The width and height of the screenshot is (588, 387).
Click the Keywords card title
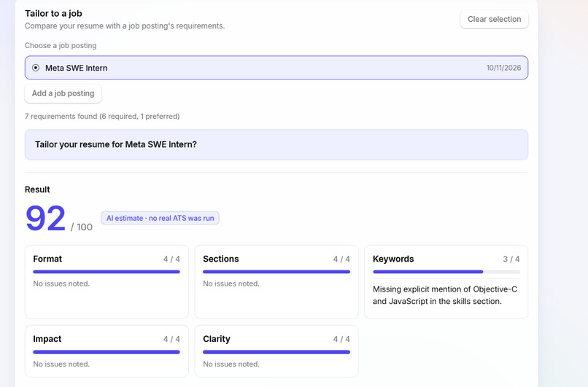click(x=393, y=259)
